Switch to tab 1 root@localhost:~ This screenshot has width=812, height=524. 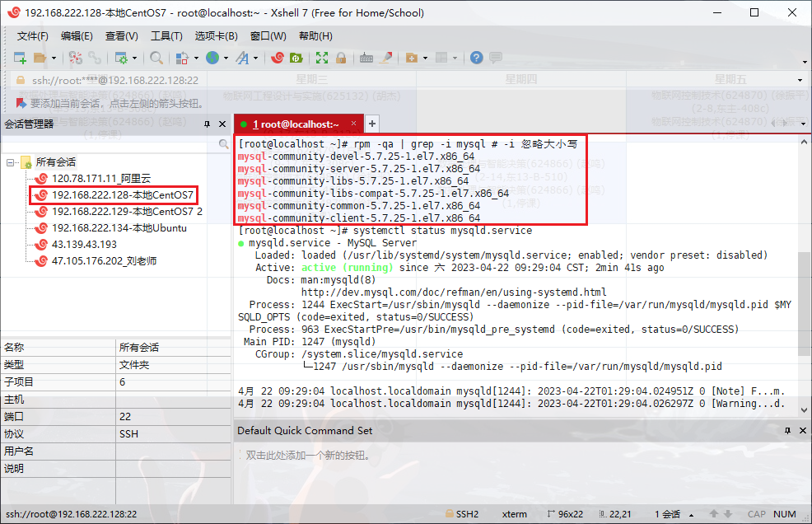click(x=295, y=124)
